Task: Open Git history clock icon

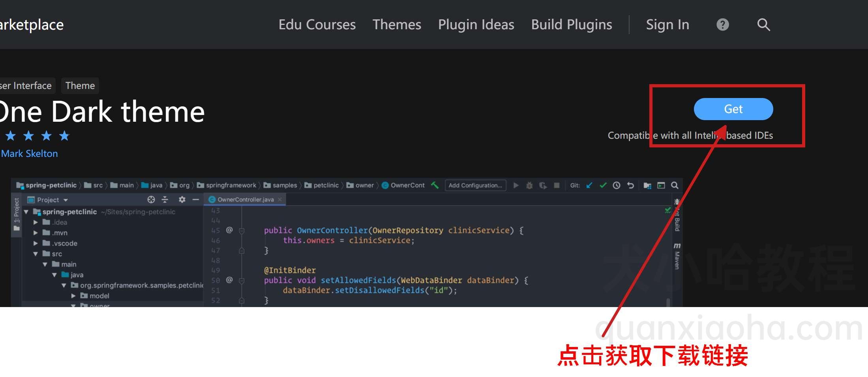Action: coord(617,185)
